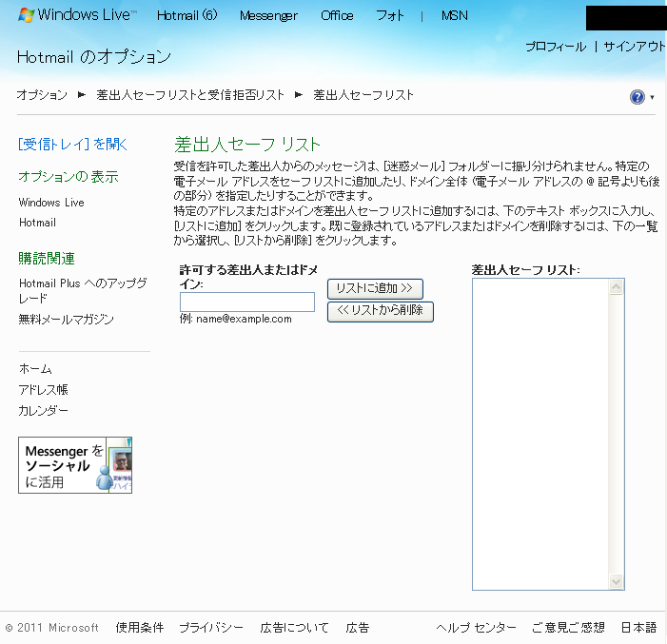667x644 pixels.
Task: Open フォト in top navigation
Action: click(x=390, y=16)
